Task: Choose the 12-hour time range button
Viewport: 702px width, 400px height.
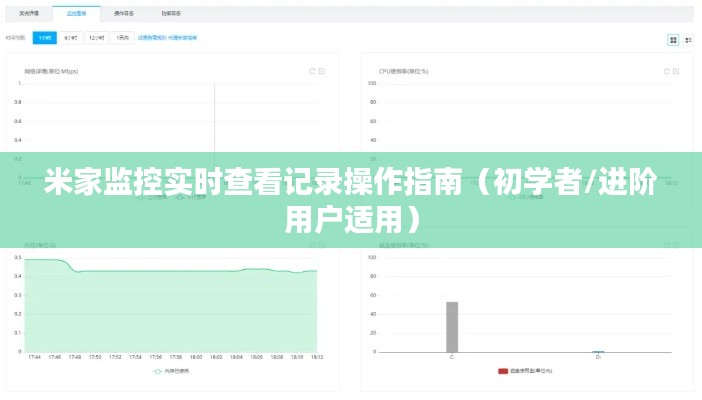Action: 97,38
